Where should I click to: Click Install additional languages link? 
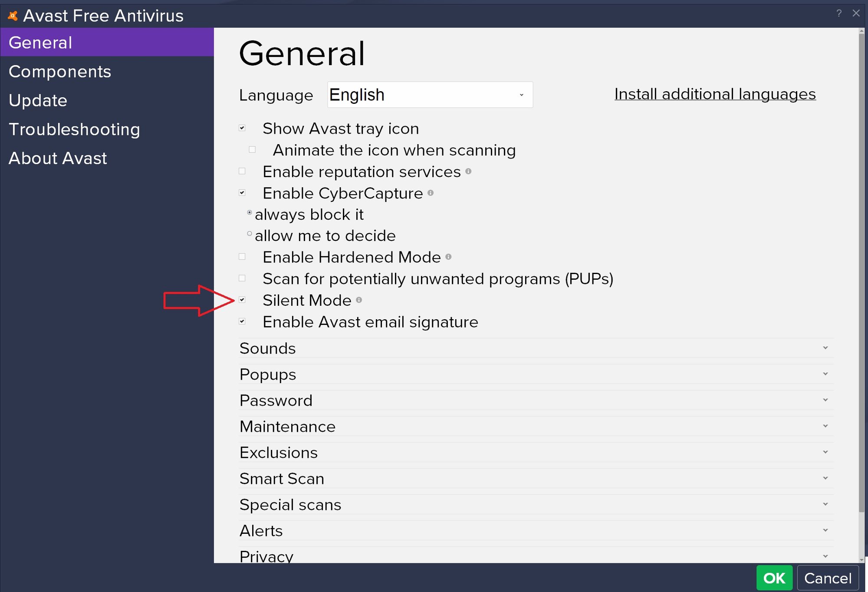[715, 94]
